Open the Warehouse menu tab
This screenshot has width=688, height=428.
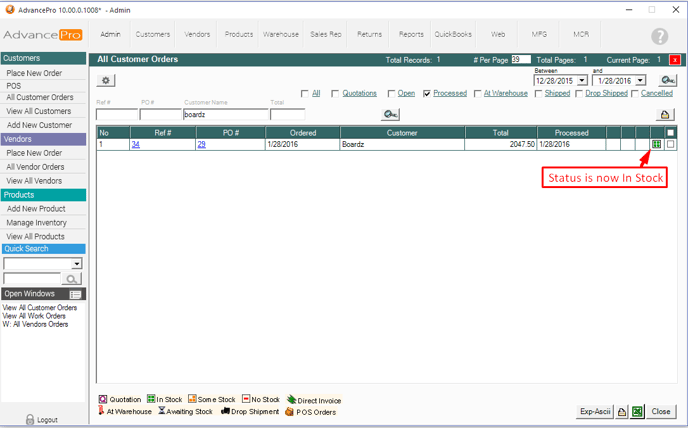click(x=281, y=34)
